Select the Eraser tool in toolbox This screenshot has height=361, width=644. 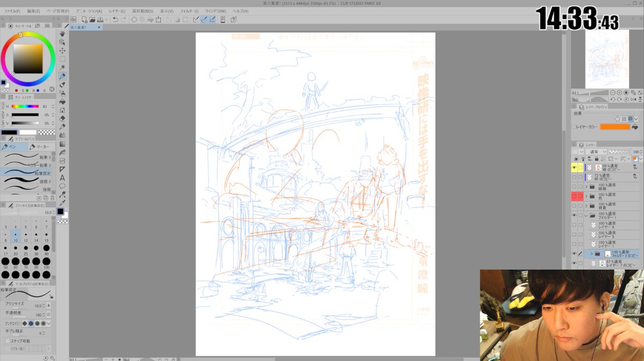[x=63, y=118]
